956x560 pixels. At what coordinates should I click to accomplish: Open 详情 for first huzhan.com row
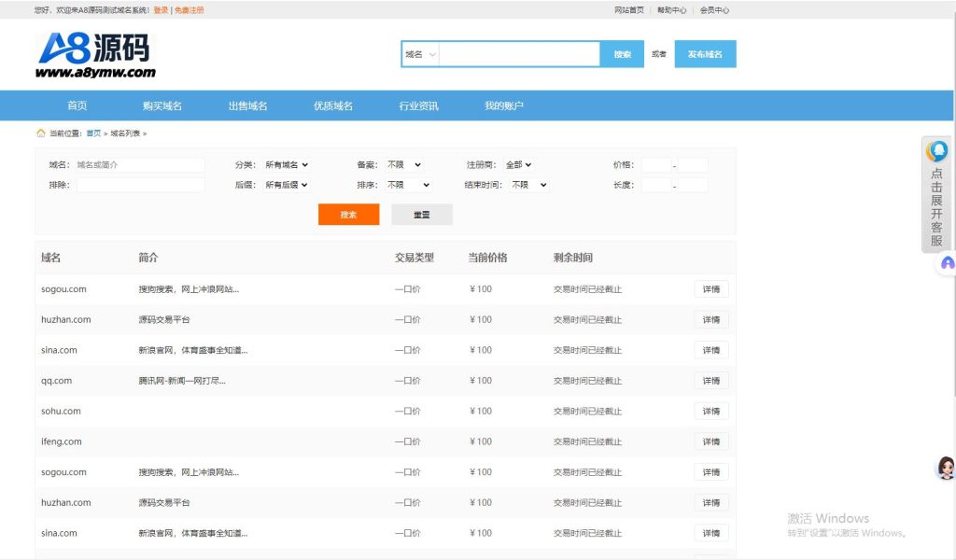click(710, 319)
